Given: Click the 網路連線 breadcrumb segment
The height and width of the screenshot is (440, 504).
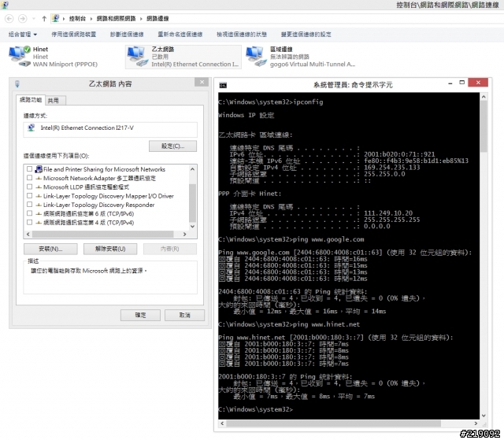Looking at the screenshot, I should [157, 19].
